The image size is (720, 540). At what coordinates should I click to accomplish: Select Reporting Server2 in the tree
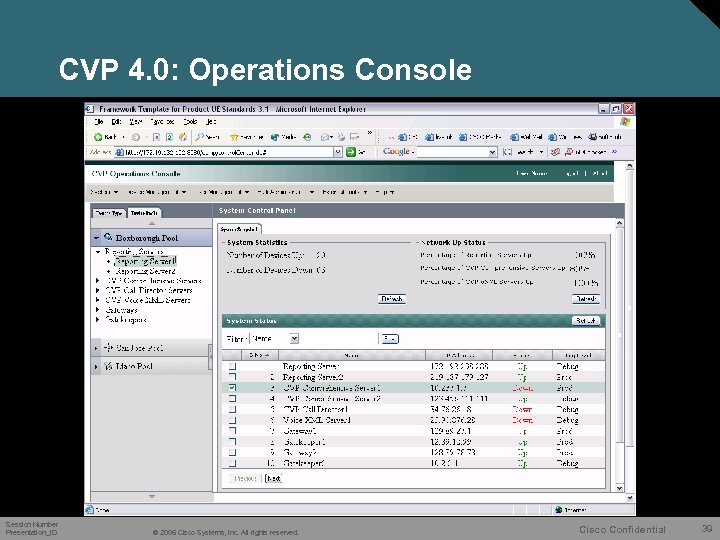tap(145, 271)
